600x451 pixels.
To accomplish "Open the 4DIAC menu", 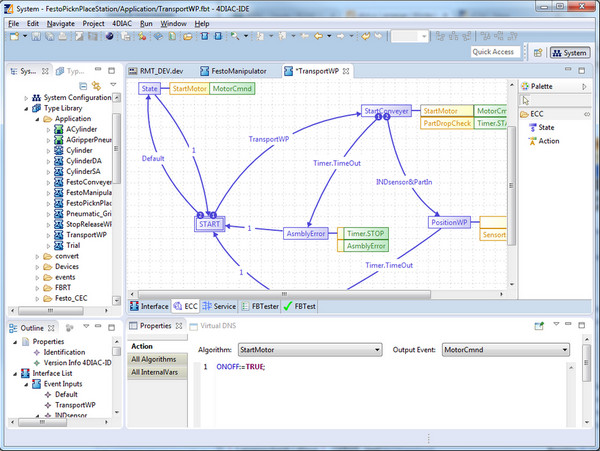I will click(x=123, y=22).
